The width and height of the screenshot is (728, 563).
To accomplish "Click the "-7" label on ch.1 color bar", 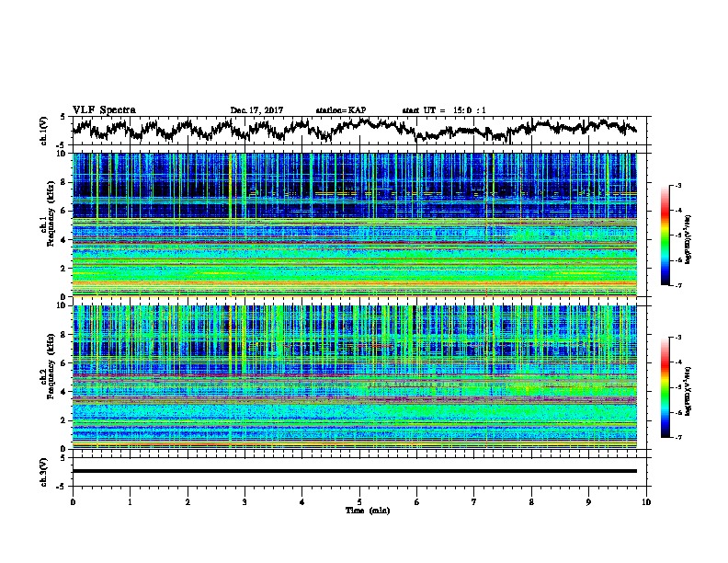I will point(678,285).
